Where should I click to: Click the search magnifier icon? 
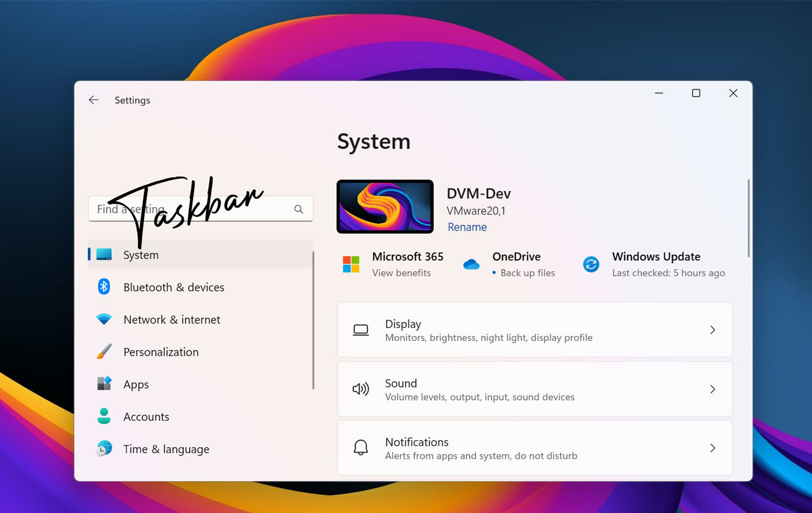tap(298, 209)
